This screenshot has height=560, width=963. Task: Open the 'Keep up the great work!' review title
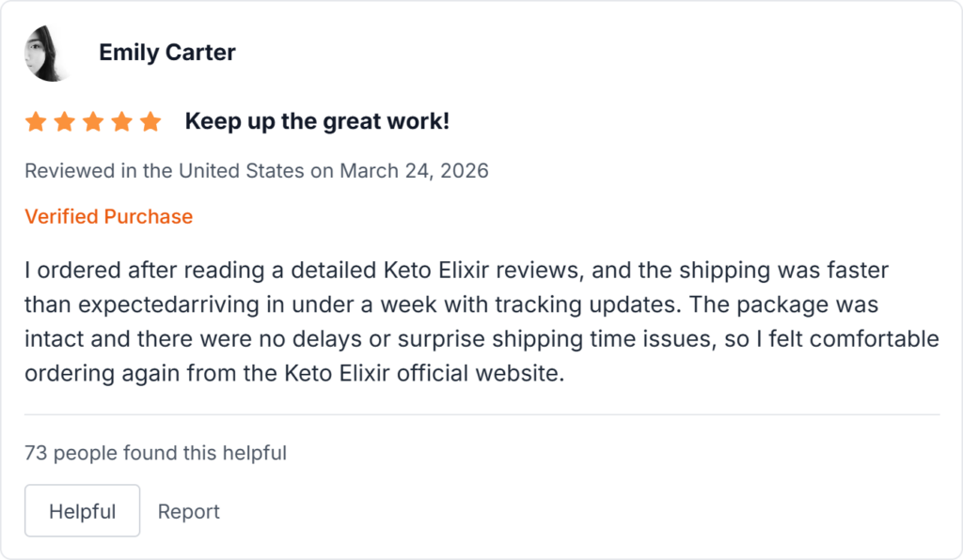[317, 121]
